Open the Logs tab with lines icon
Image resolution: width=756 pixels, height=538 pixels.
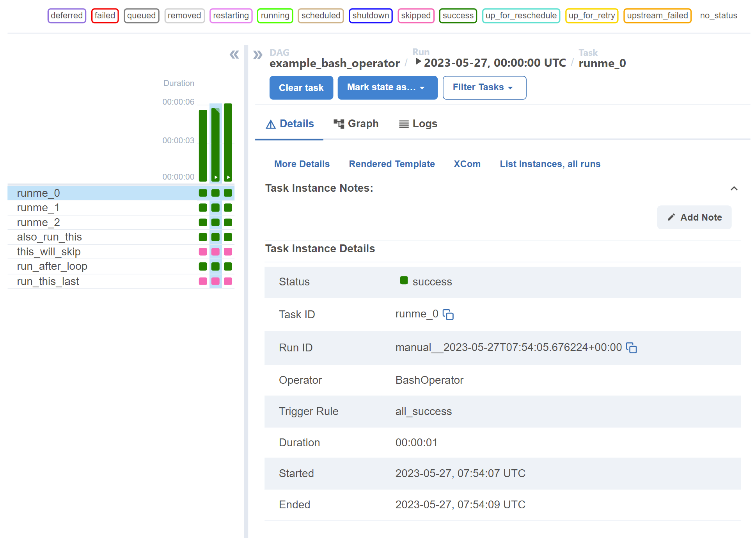pyautogui.click(x=418, y=124)
